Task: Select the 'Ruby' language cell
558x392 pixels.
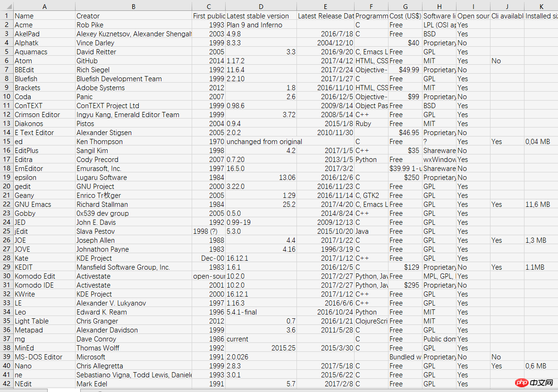Action: pos(371,124)
